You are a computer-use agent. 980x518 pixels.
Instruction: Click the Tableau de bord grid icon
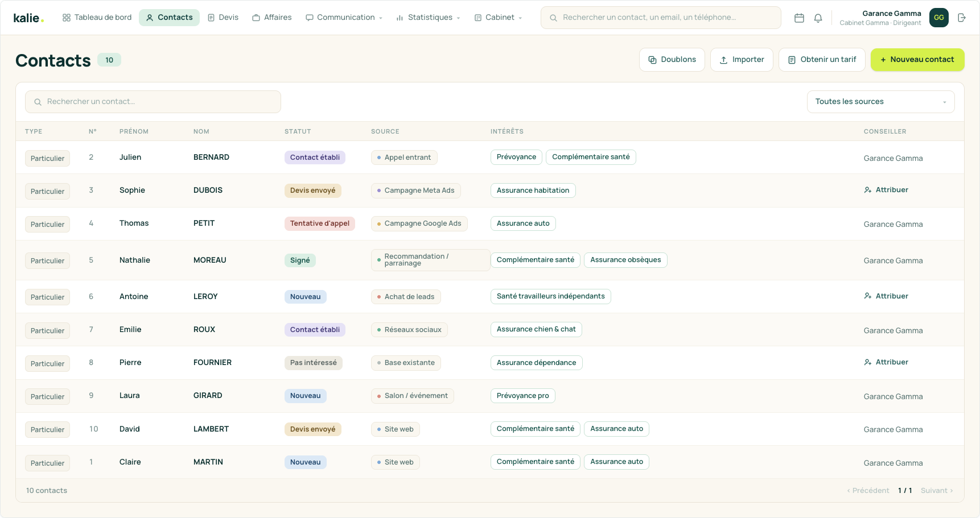pyautogui.click(x=67, y=18)
